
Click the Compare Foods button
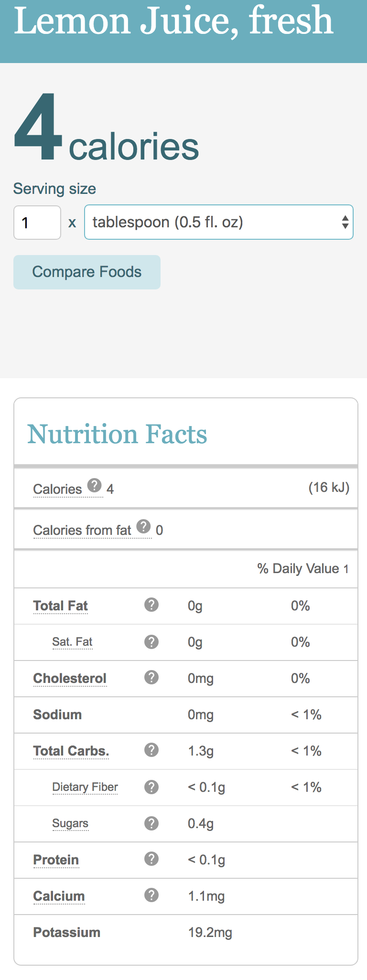(x=87, y=272)
